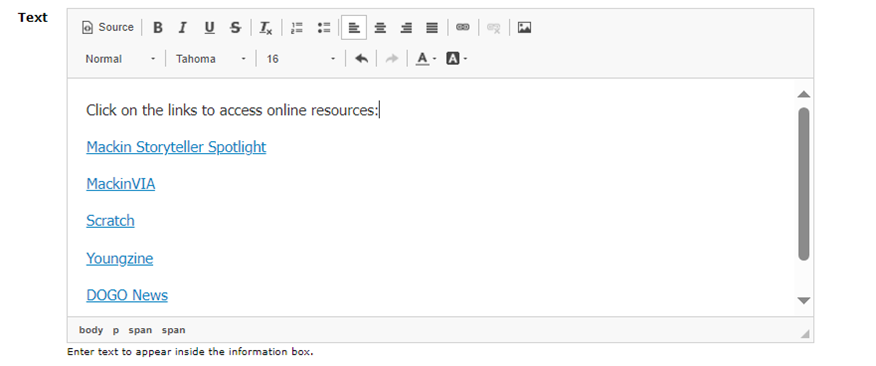Open the MackinVIA link
Viewport: 876px width, 366px height.
point(121,184)
